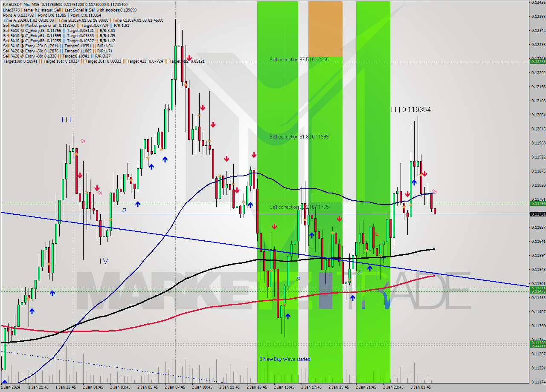Click the 'Sell %10 @ Entry -23' line
The height and width of the screenshot is (392, 546).
click(58, 46)
